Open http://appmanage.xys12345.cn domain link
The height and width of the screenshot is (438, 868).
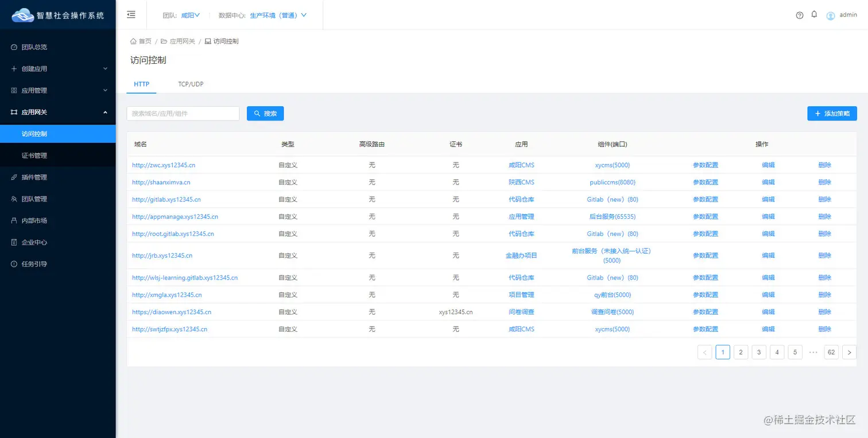175,217
